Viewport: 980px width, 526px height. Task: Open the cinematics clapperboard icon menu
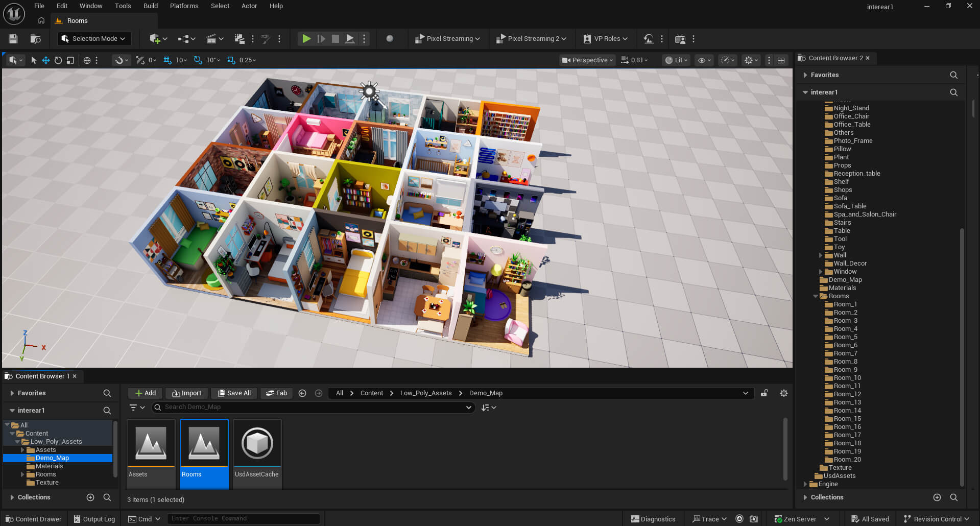point(214,39)
